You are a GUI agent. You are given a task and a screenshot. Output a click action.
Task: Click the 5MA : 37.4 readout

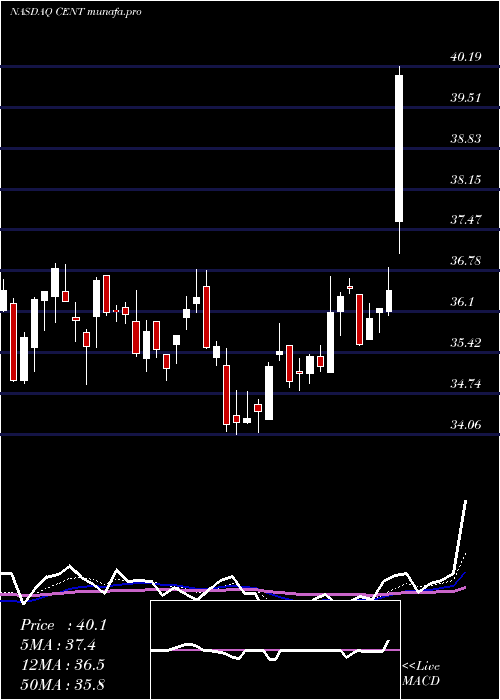click(58, 645)
